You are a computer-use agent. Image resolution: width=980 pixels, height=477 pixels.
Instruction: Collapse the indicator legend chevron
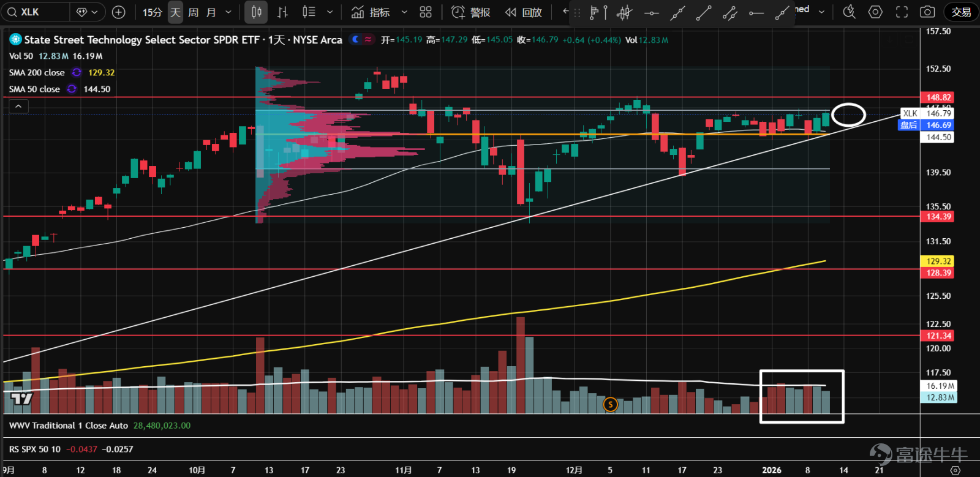coord(18,107)
